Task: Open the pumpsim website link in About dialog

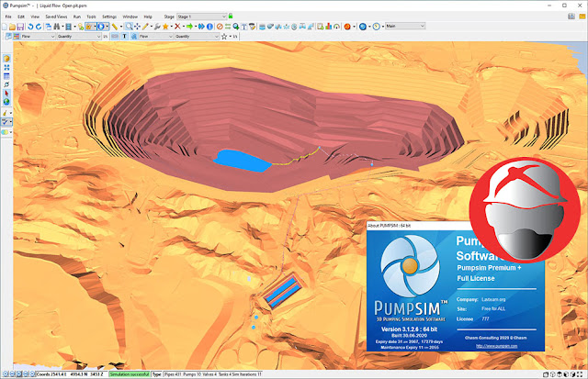Action: tap(496, 346)
